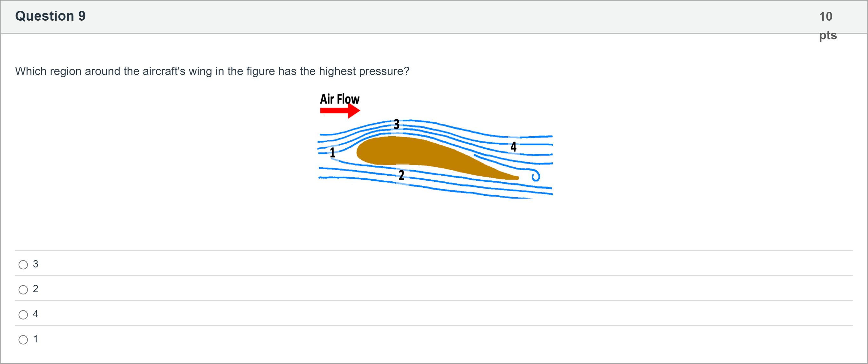This screenshot has width=868, height=364.
Task: Pick the radio button for answer 4
Action: [23, 315]
